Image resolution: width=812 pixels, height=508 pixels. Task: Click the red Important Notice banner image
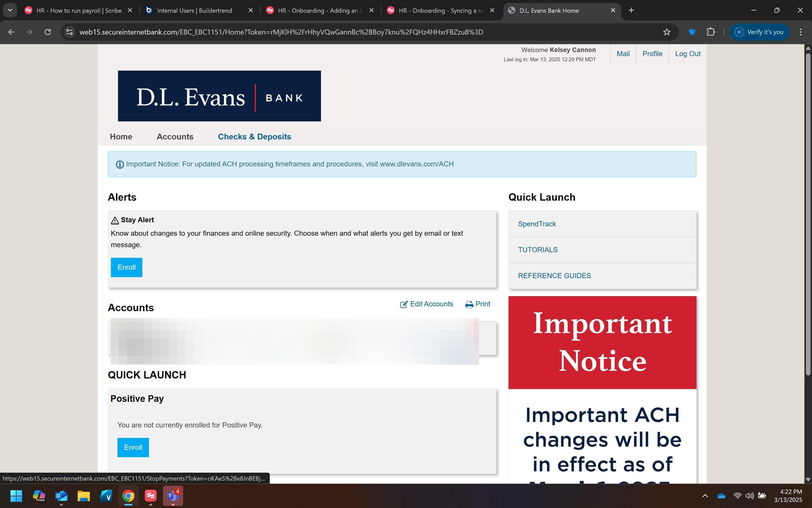[x=602, y=342]
